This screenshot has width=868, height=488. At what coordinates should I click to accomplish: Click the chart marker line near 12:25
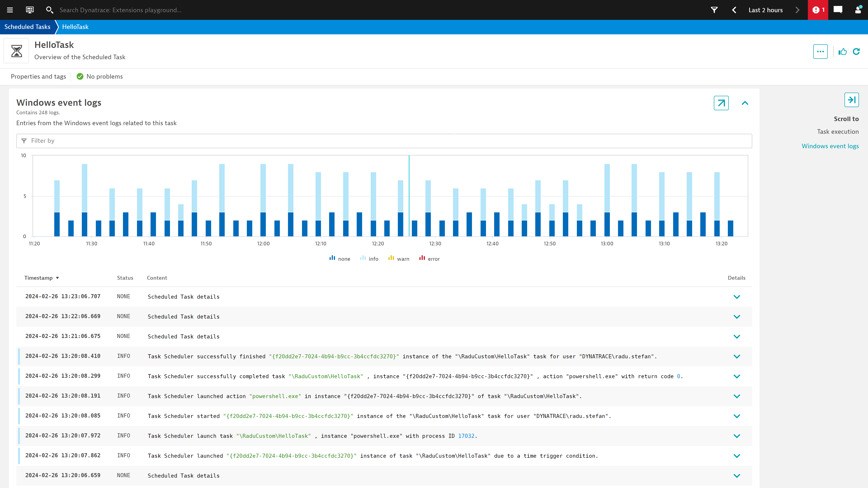[409, 196]
